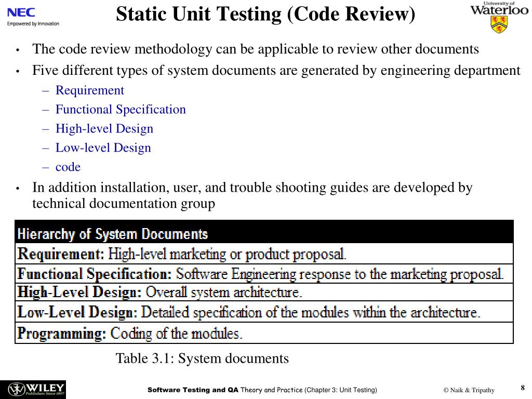The image size is (532, 399).
Task: Click the bullet about code review methodology
Action: click(256, 49)
